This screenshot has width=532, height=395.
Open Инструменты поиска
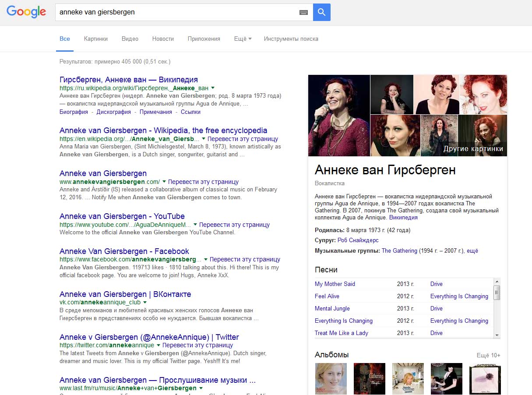click(291, 39)
